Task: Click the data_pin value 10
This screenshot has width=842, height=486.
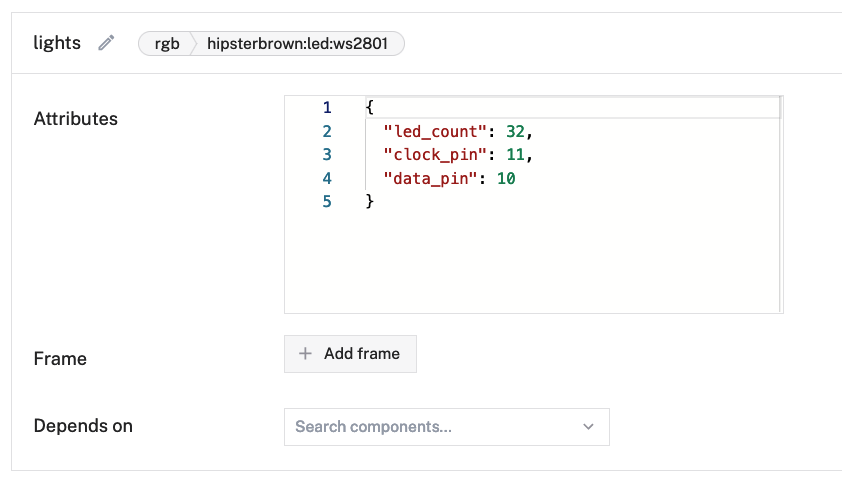Action: coord(505,179)
